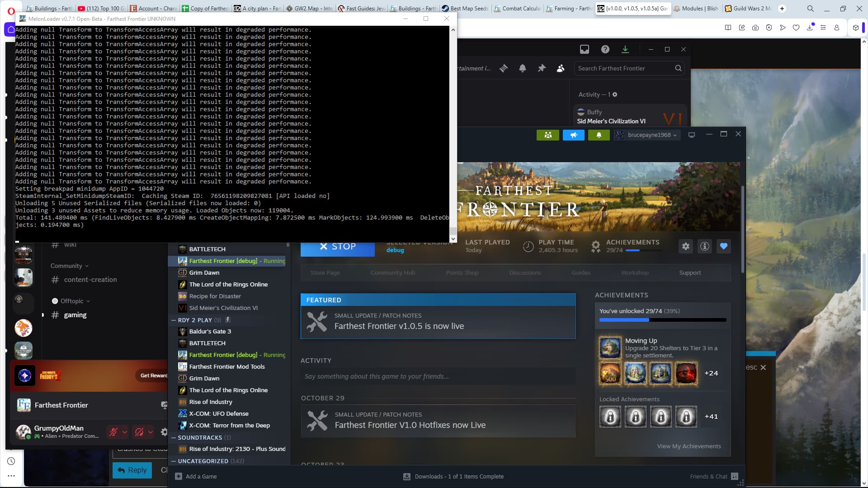Toggle Discord member list
Viewport: 868px width, 488px height.
point(561,68)
